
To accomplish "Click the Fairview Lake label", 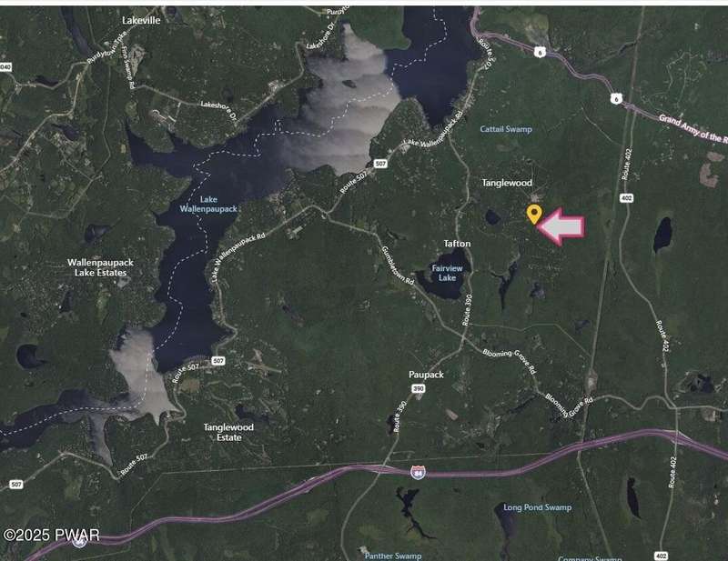I will tap(447, 273).
